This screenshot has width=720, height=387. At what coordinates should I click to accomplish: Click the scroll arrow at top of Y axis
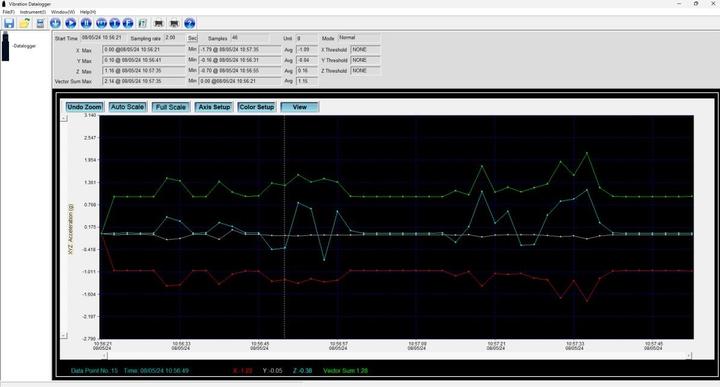(64, 118)
